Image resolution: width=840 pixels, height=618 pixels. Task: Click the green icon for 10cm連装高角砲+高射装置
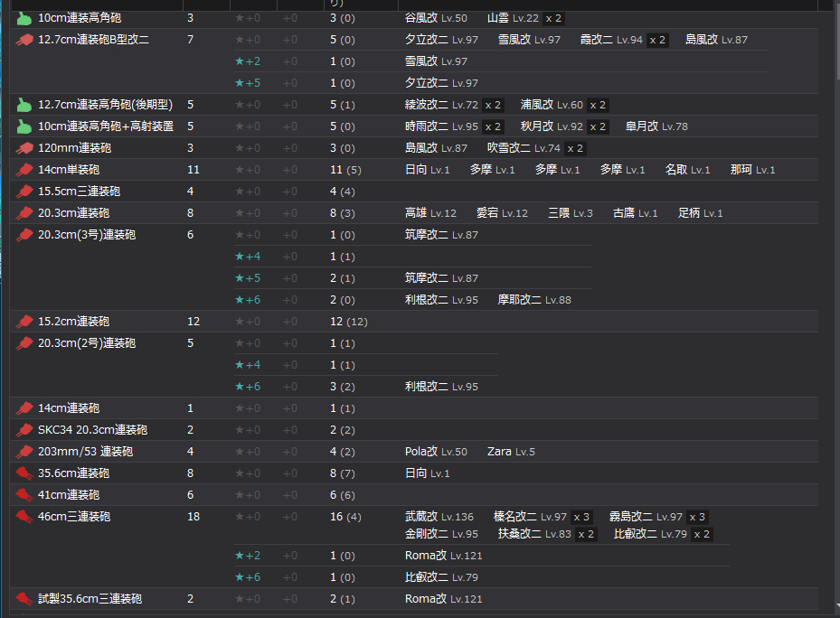point(24,126)
